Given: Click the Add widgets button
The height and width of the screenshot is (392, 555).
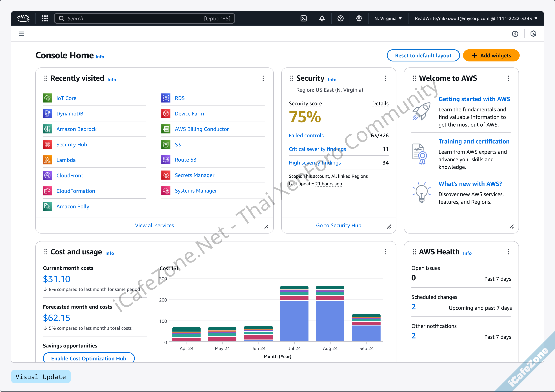Looking at the screenshot, I should [x=491, y=55].
